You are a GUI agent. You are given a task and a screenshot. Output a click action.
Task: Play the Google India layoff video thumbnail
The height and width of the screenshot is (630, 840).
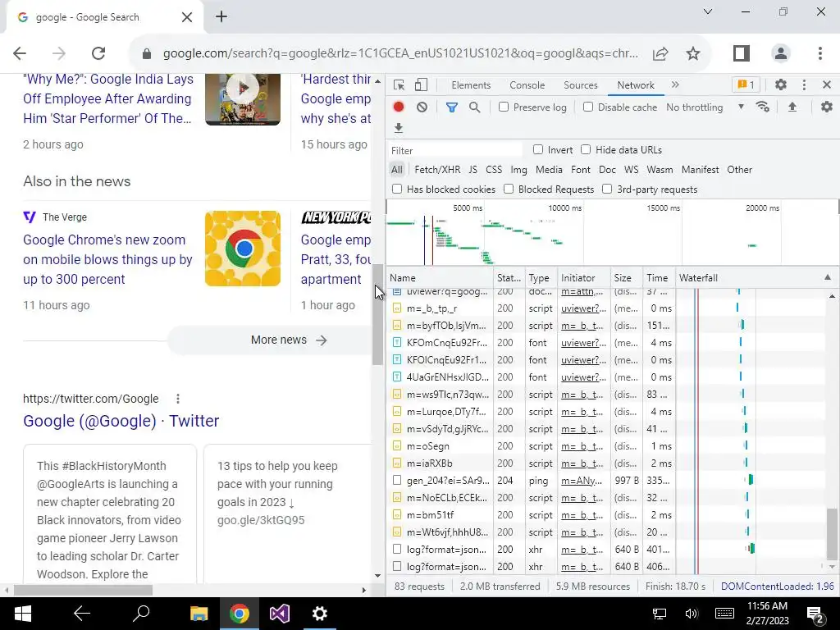click(243, 99)
